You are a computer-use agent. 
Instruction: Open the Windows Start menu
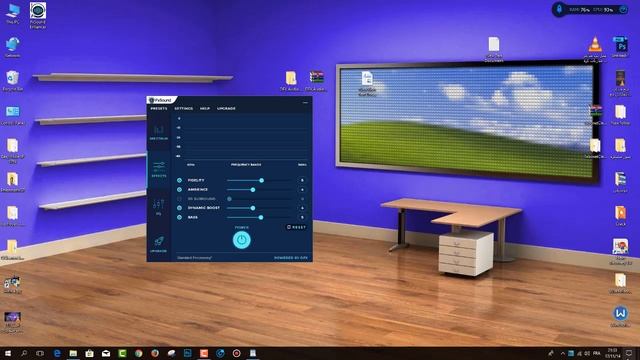tap(7, 353)
